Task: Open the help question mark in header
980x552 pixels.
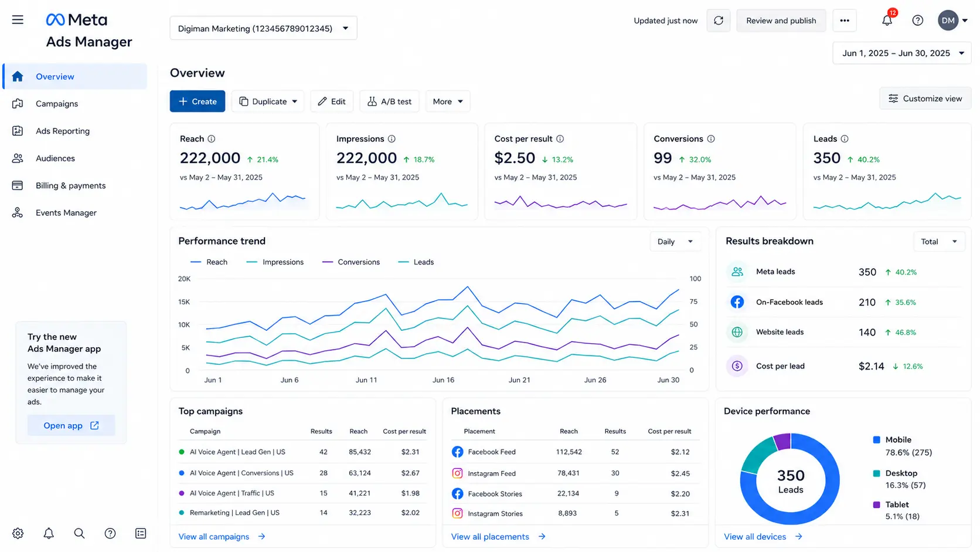Action: click(918, 21)
